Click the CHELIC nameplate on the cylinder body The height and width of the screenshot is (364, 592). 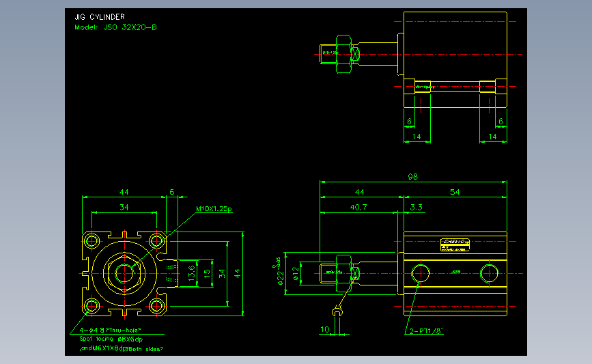tap(455, 244)
